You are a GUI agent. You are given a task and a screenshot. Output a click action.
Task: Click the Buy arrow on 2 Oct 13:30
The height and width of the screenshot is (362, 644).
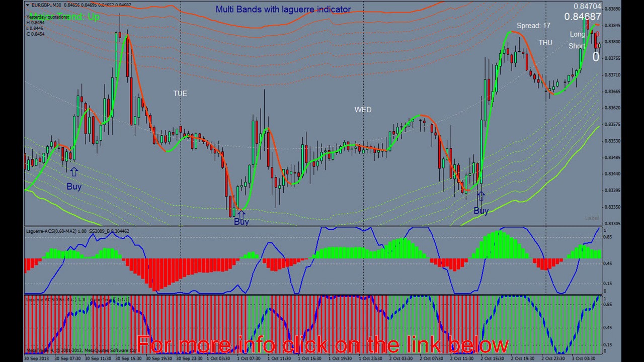480,196
